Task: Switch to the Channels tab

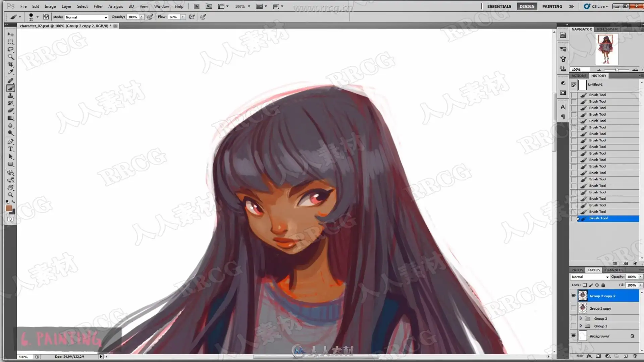Action: [613, 270]
